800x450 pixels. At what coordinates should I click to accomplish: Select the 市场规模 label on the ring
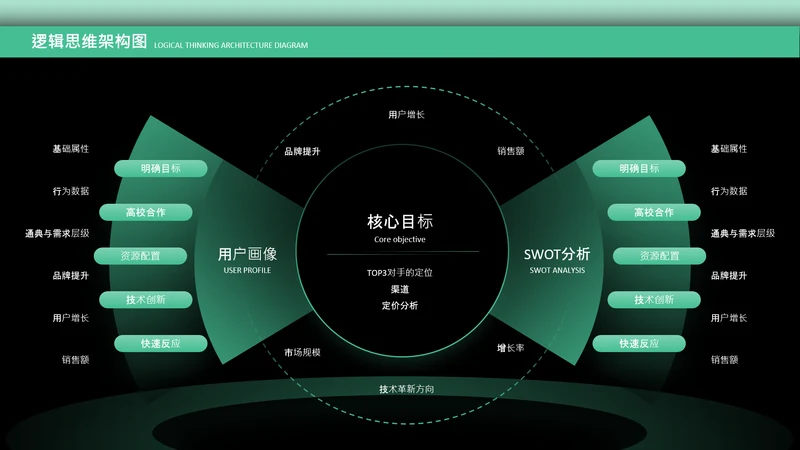302,353
